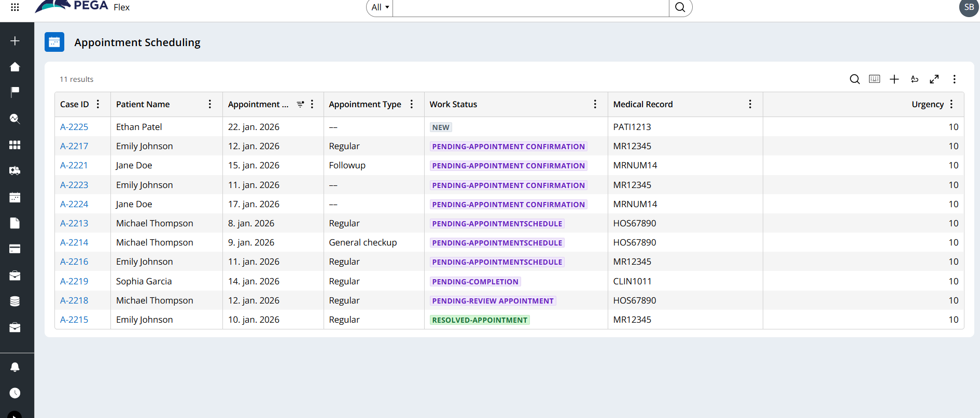The width and height of the screenshot is (980, 418).
Task: Open case A-2225
Action: pyautogui.click(x=74, y=127)
